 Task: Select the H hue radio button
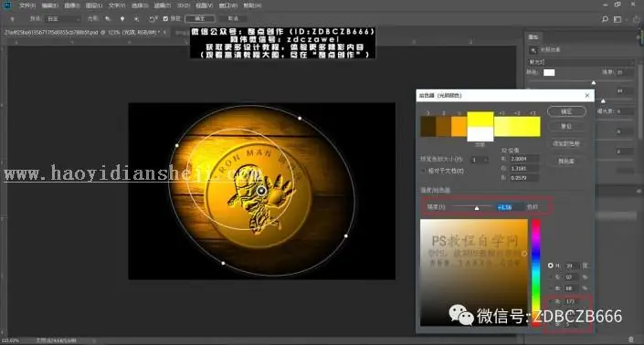550,266
